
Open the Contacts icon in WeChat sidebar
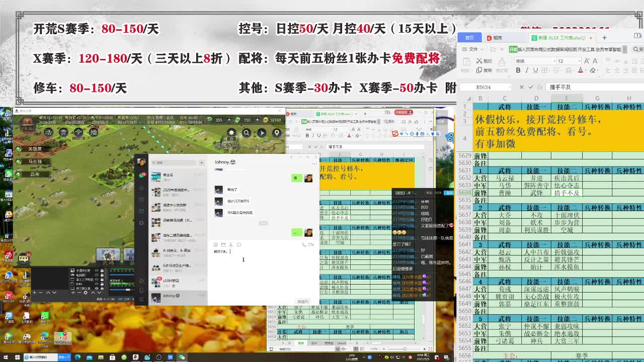(x=141, y=187)
